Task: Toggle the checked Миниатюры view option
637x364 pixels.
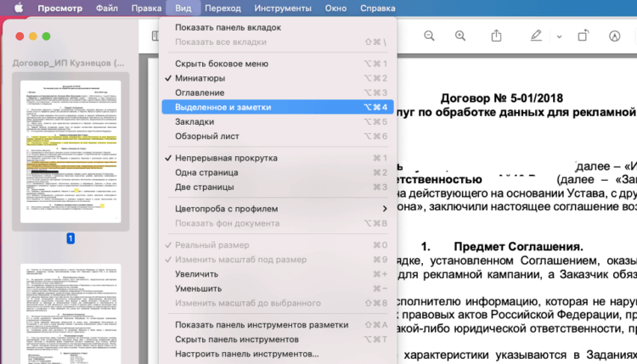Action: 278,78
